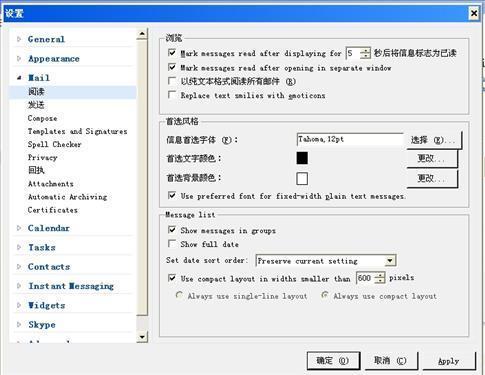Viewport: 485px width, 375px height.
Task: Select the 发送 item under Mail
Action: pos(36,105)
